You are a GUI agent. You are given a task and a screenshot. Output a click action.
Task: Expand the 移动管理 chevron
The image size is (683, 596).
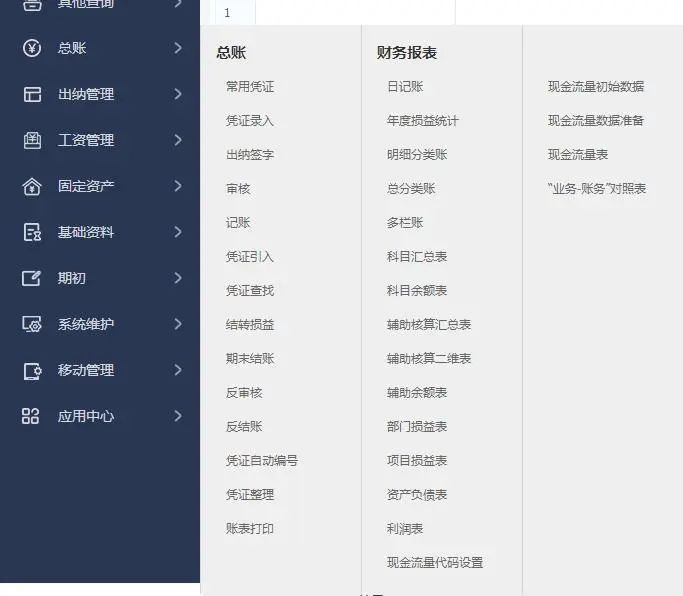(x=178, y=370)
